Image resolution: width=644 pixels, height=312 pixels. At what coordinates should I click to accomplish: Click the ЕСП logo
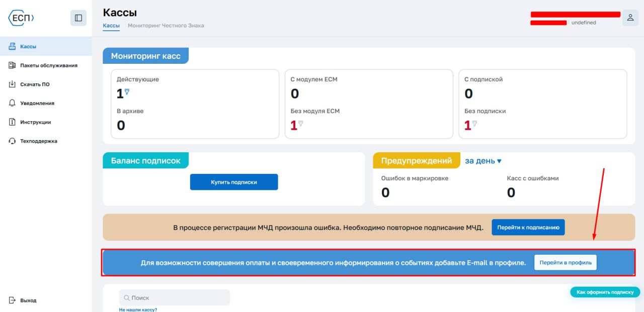(22, 18)
